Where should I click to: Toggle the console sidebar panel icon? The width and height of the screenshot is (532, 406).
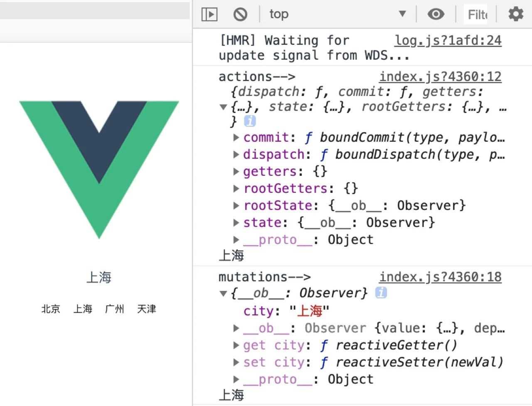tap(209, 15)
